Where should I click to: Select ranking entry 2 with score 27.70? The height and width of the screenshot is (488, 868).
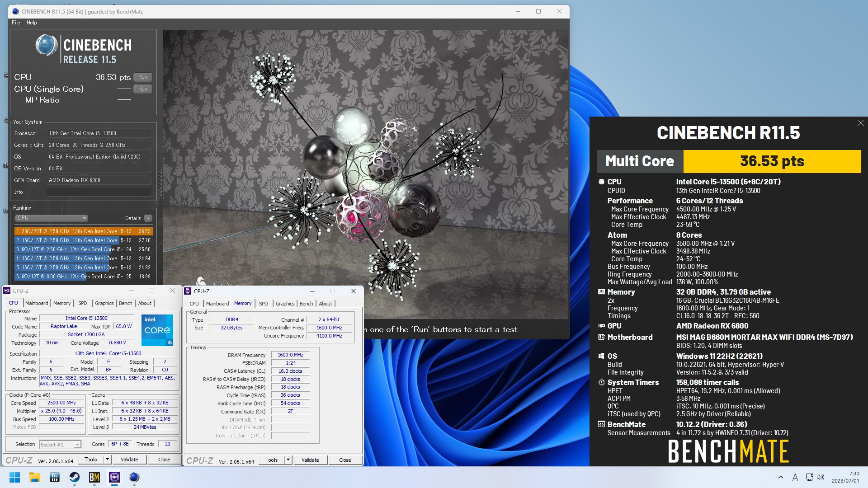(x=83, y=240)
